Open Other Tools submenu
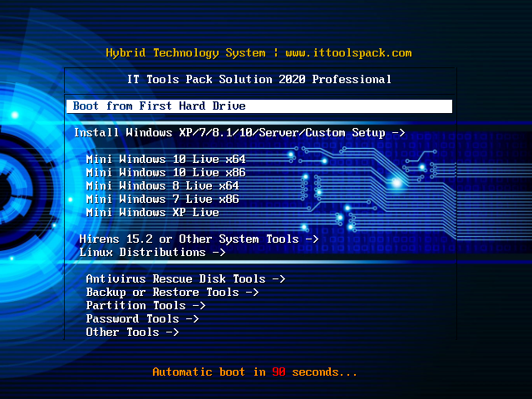 [x=133, y=332]
